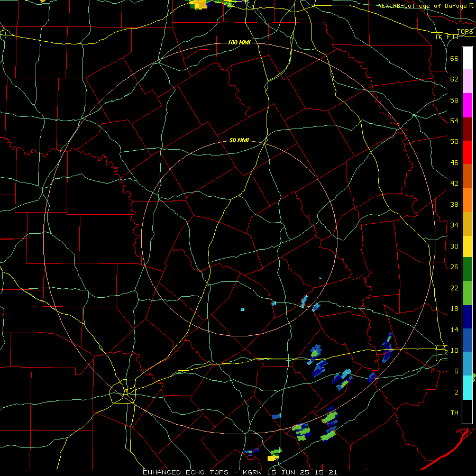Click the legend value '50'

tap(454, 141)
